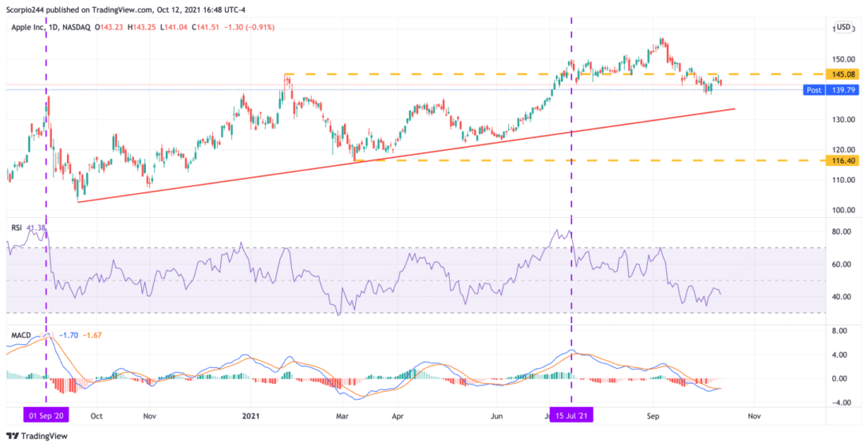Viewport: 868px width, 447px height.
Task: Click the TradingView logo at bottom left
Action: point(37,436)
